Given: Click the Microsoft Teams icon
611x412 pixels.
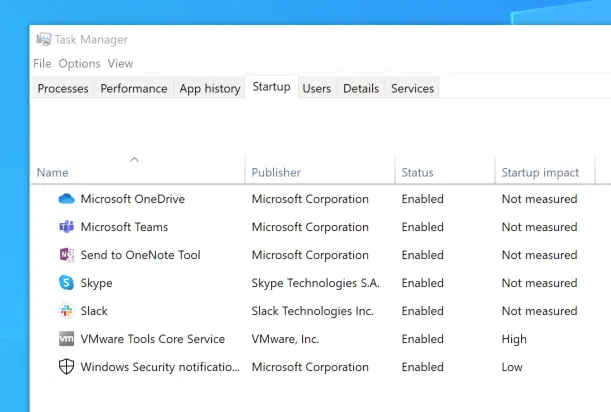Looking at the screenshot, I should point(67,227).
